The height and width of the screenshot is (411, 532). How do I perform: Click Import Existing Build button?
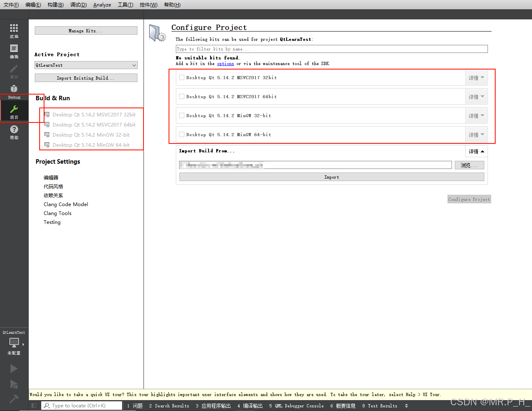(86, 78)
